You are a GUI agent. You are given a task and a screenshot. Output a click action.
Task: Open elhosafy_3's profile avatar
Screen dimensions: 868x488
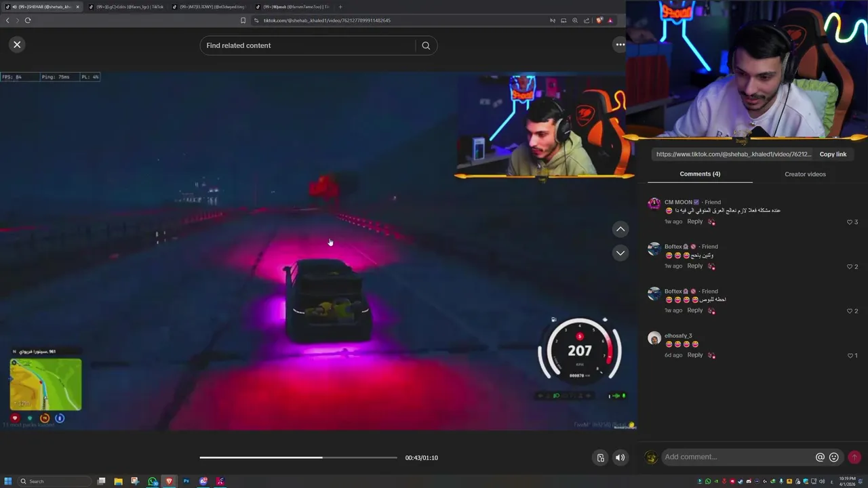point(654,338)
